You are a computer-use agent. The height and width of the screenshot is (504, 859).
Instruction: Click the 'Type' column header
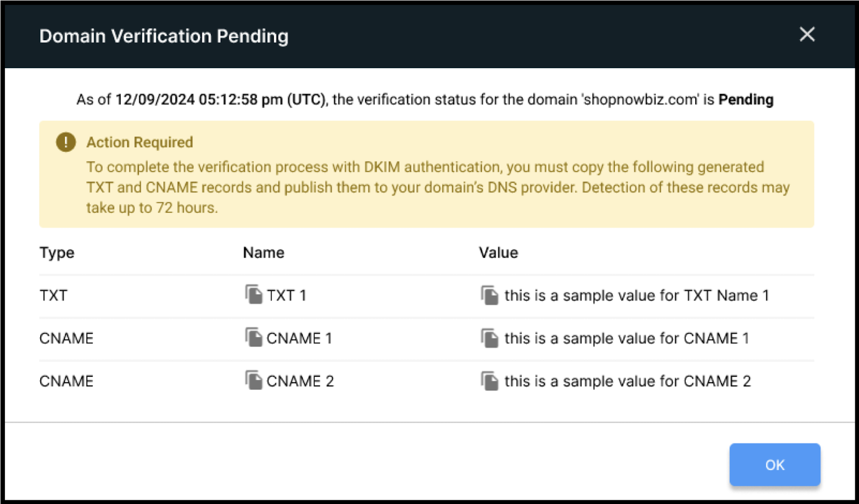point(57,253)
